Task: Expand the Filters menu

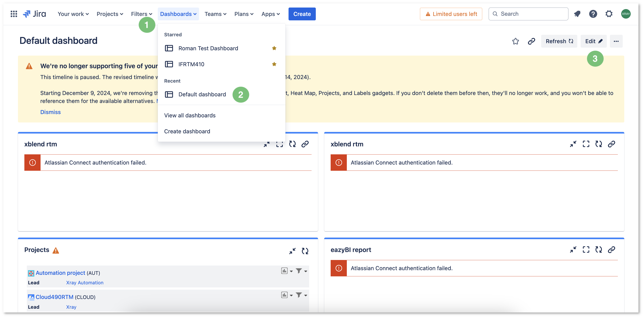Action: [x=142, y=14]
